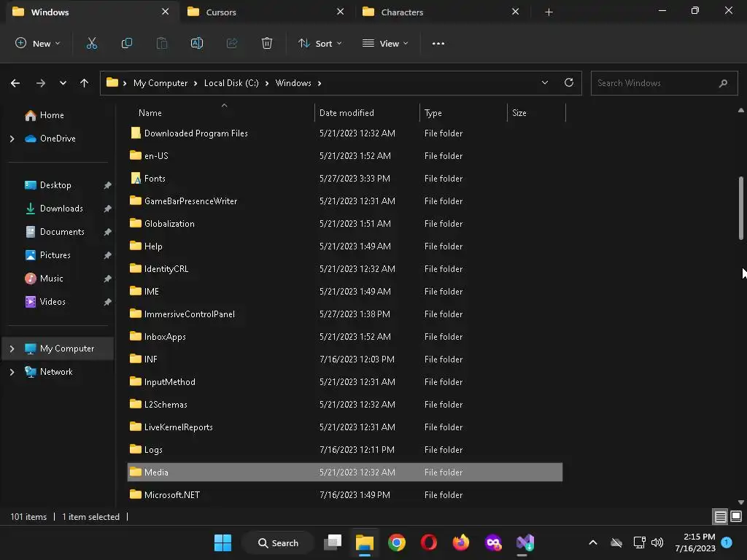Expand the Network tree node
This screenshot has width=747, height=560.
click(x=12, y=372)
